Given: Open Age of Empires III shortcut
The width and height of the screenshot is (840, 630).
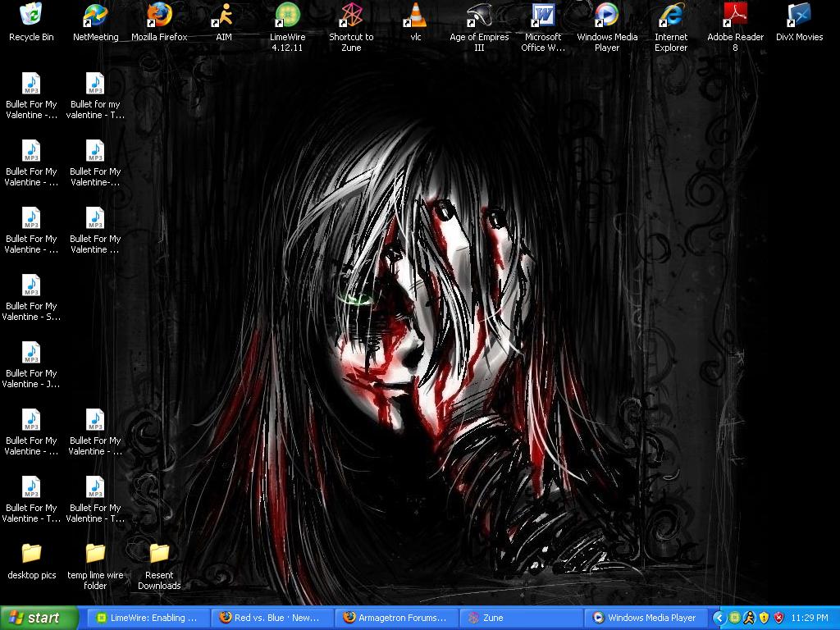Looking at the screenshot, I should (479, 16).
